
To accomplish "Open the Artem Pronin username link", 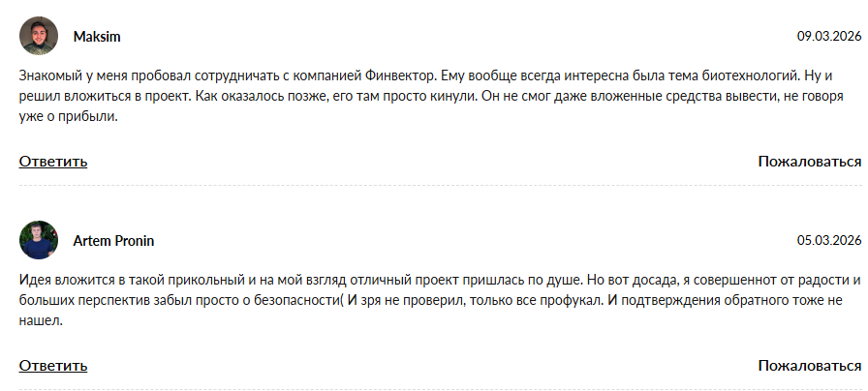I will tap(113, 241).
